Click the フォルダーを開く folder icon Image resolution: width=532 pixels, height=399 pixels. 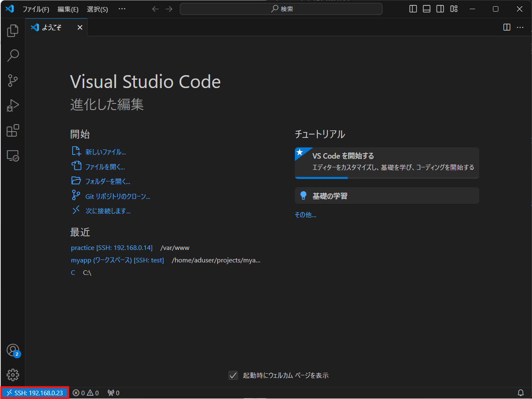(x=76, y=181)
